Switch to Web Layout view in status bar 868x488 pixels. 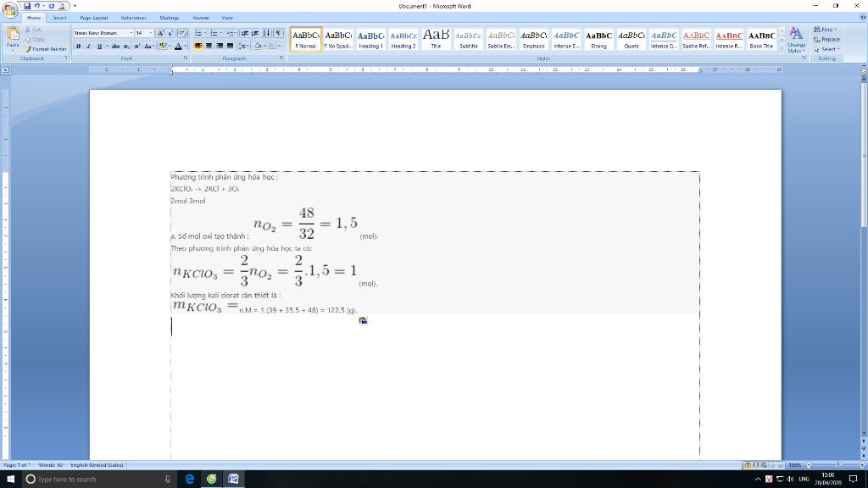tap(764, 465)
